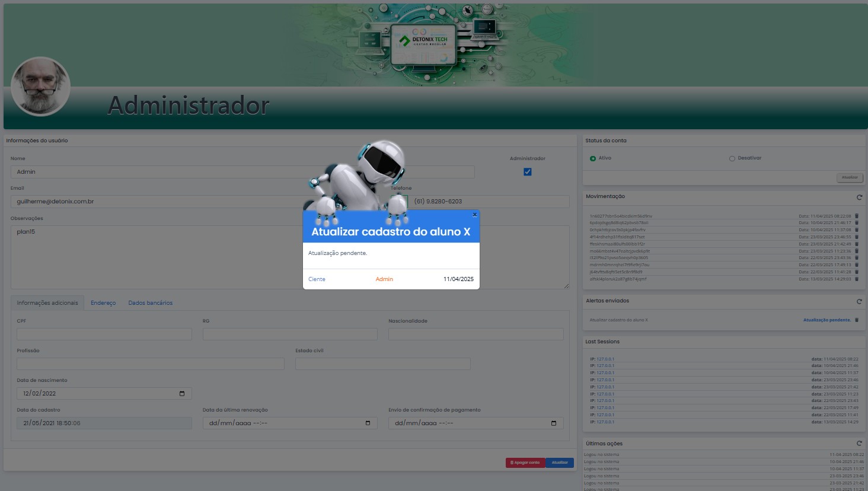Viewport: 868px width, 491px height.
Task: Click the blue Atualizar button beside Apagar conta
Action: [560, 463]
